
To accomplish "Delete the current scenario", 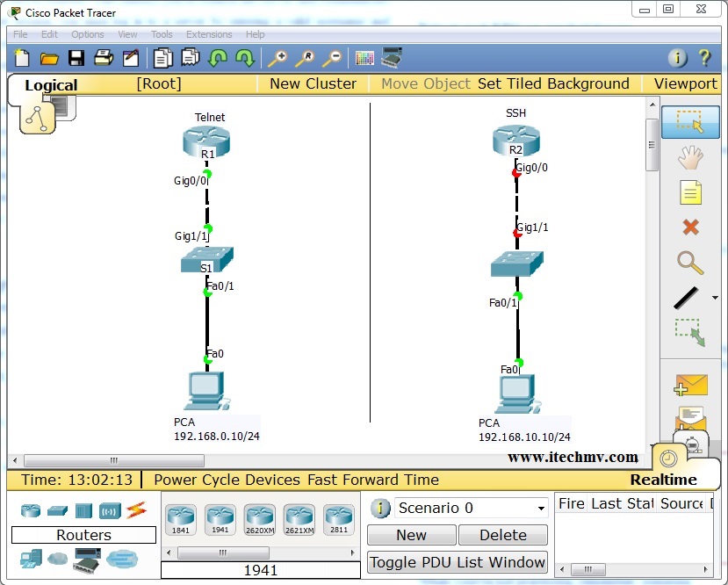I will point(503,535).
